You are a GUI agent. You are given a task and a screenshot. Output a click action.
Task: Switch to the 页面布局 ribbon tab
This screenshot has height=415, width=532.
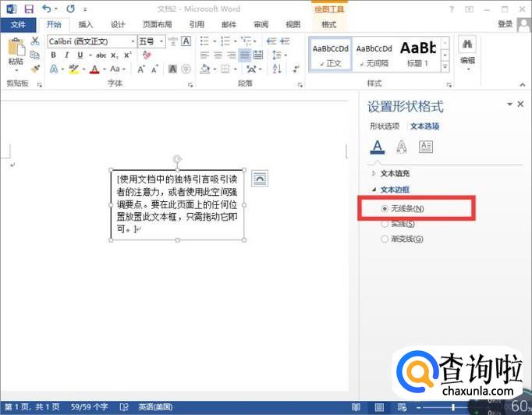pos(157,24)
